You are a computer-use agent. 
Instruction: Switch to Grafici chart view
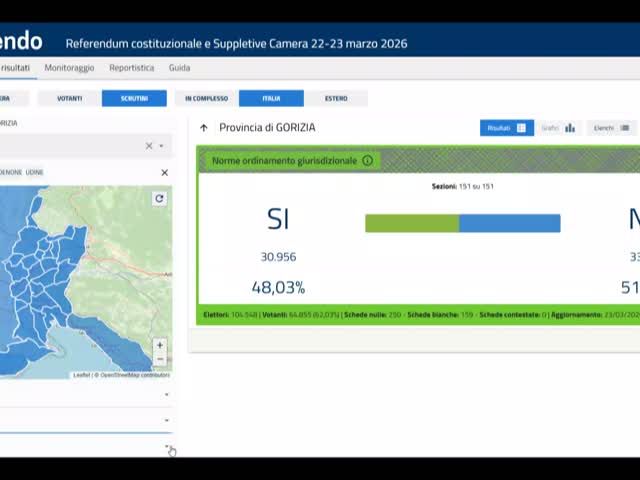559,128
